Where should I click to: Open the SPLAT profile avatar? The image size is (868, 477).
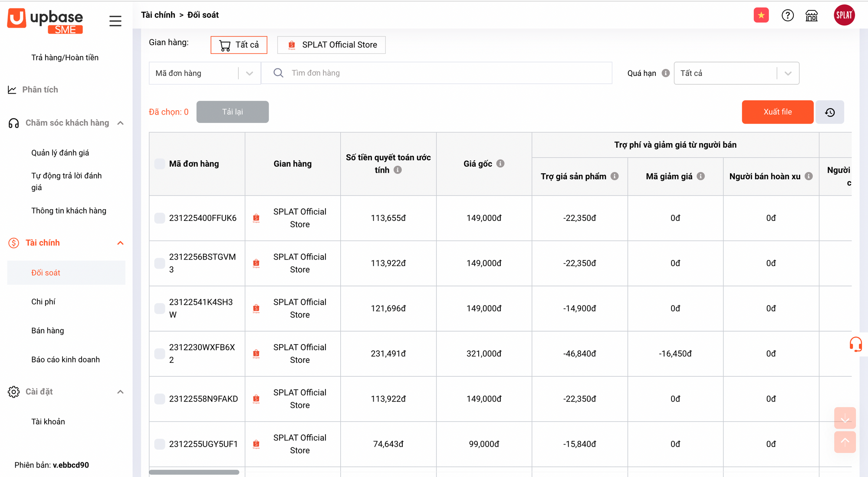844,15
